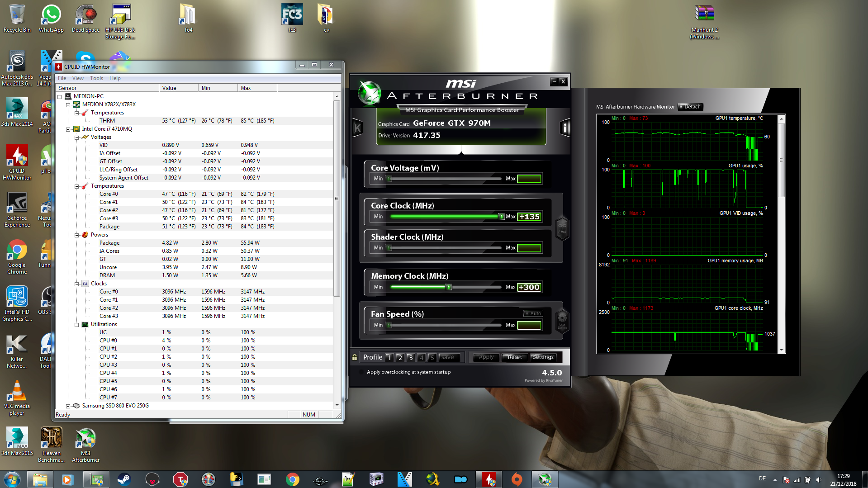This screenshot has width=868, height=488.
Task: Collapse the Intel Core i7 4710MQ node
Action: click(68, 129)
